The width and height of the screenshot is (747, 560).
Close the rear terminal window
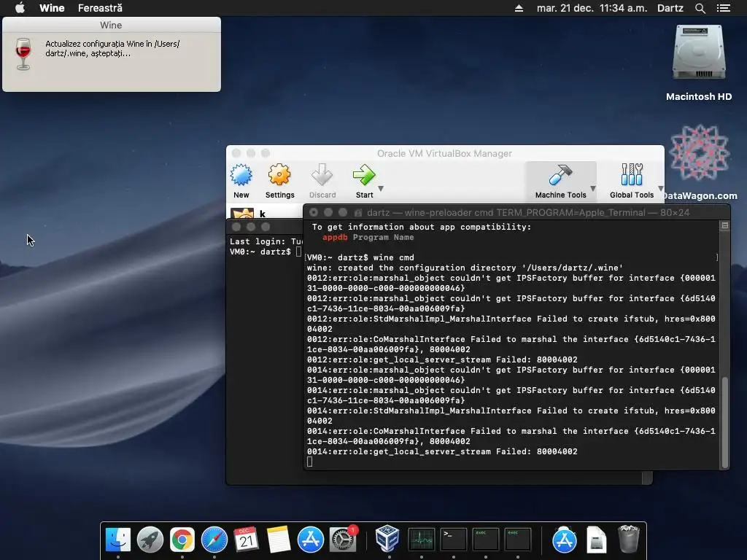(x=236, y=227)
